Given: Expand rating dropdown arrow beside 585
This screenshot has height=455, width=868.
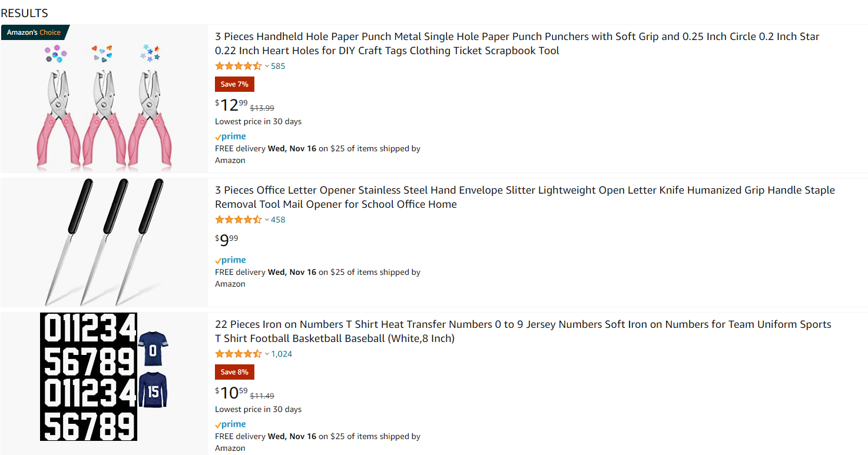Looking at the screenshot, I should 267,67.
